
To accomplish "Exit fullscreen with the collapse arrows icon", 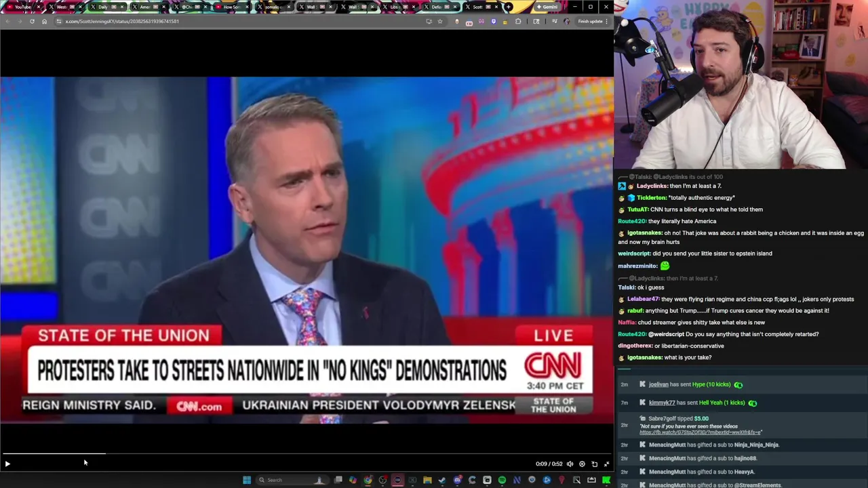I will pyautogui.click(x=606, y=464).
